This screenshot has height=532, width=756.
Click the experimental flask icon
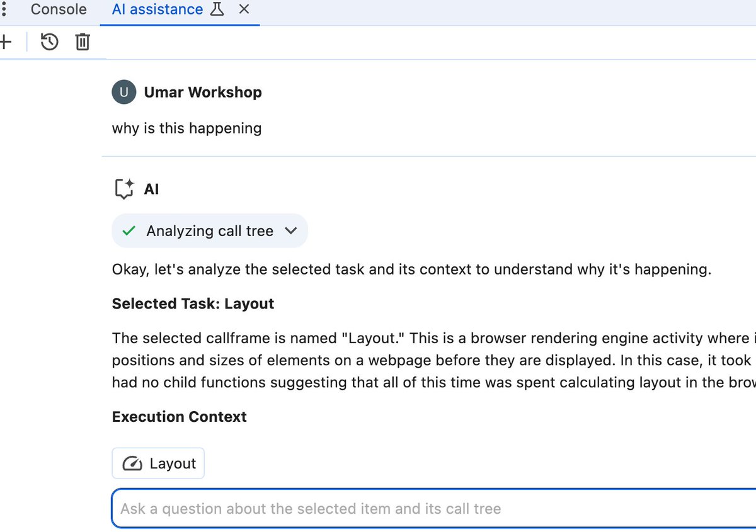tap(217, 9)
